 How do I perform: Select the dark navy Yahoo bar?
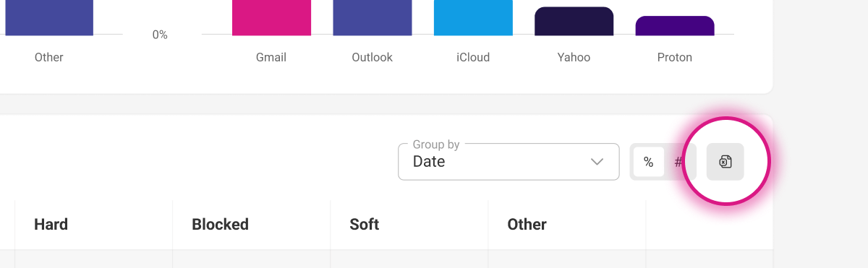pyautogui.click(x=574, y=21)
